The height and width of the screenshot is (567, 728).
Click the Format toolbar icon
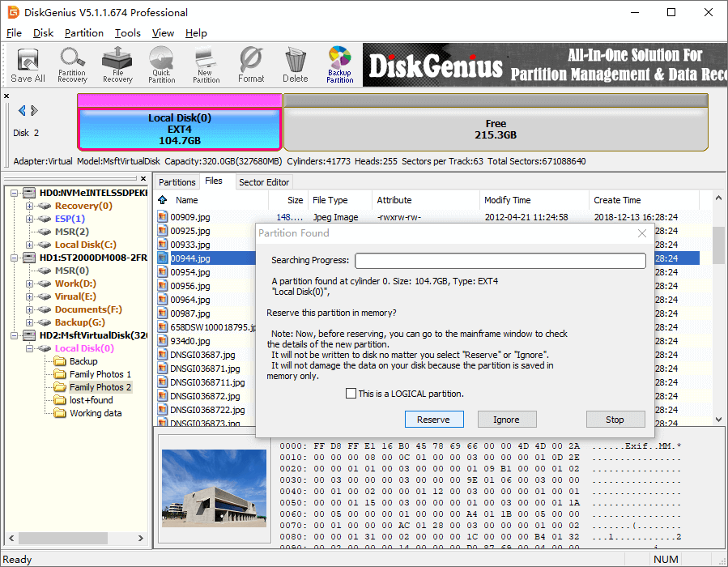[251, 65]
